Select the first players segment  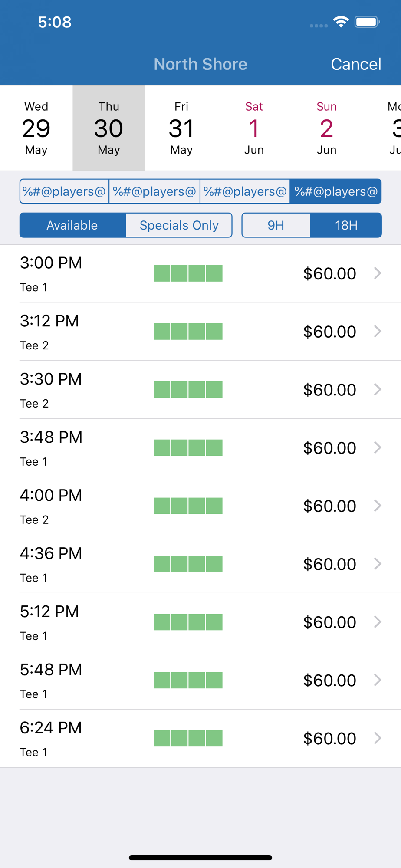[64, 191]
